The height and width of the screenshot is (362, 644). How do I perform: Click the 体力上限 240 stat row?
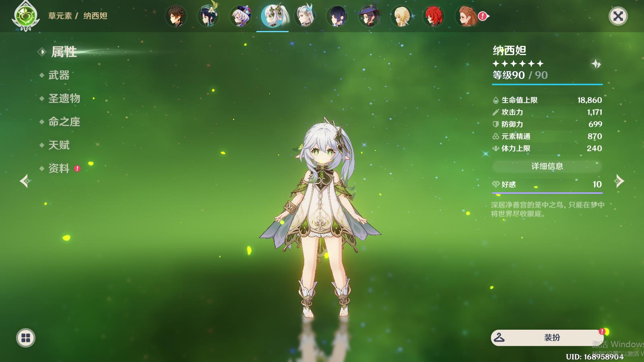click(x=547, y=148)
